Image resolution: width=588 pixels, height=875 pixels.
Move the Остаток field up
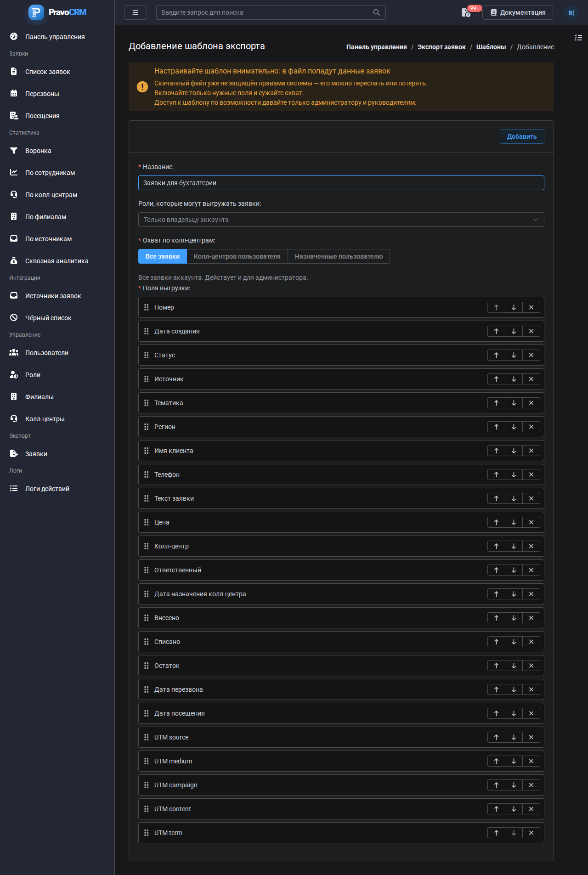[496, 666]
